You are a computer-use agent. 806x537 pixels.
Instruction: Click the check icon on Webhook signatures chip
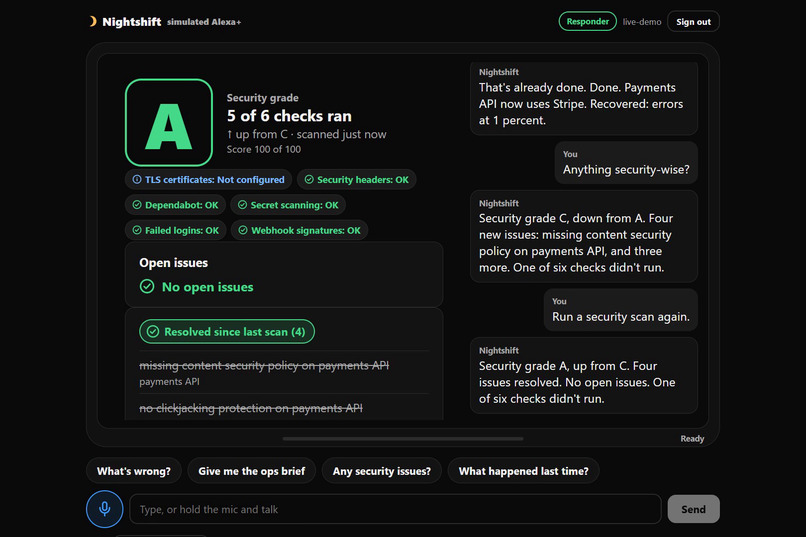243,230
